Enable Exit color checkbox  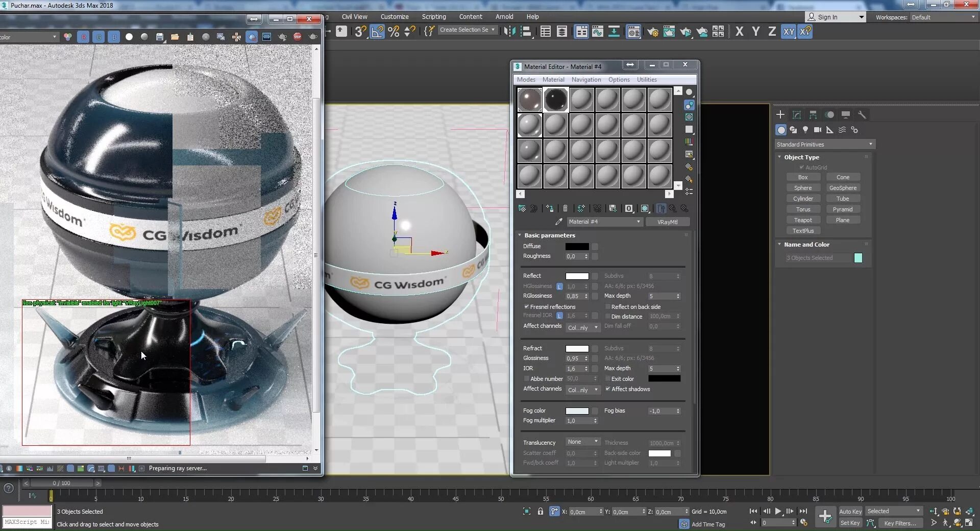(x=607, y=379)
